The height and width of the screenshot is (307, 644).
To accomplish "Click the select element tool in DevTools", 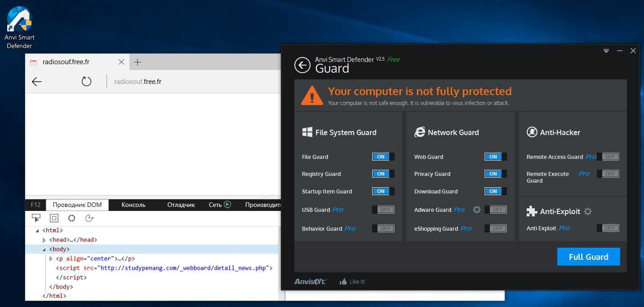I will (x=36, y=218).
